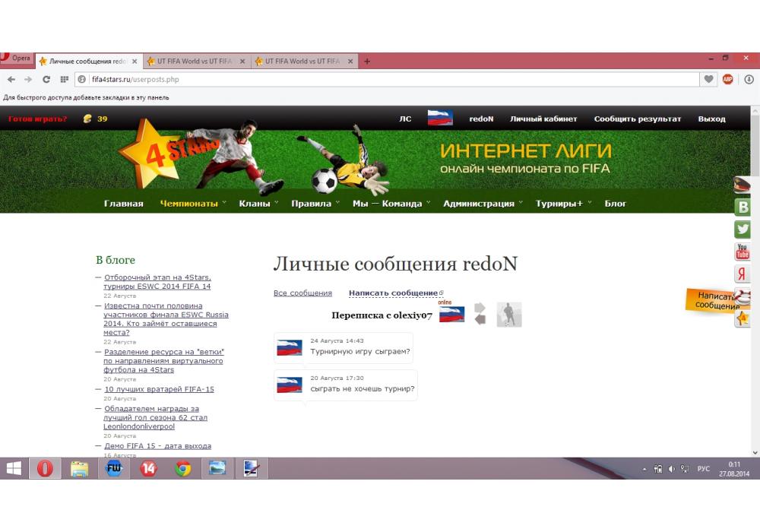Image resolution: width=760 pixels, height=532 pixels.
Task: Open the Opera menu button
Action: point(16,59)
